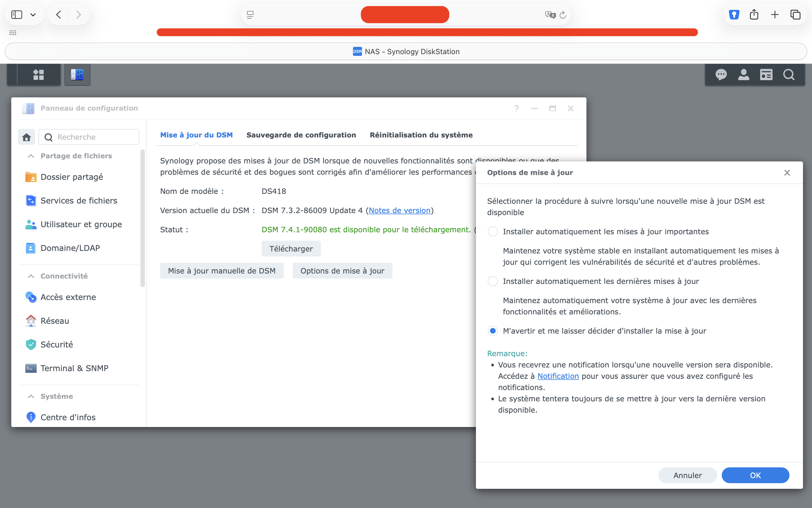The height and width of the screenshot is (508, 812).
Task: Open the Safari sidebar dropdown chevron
Action: (33, 15)
